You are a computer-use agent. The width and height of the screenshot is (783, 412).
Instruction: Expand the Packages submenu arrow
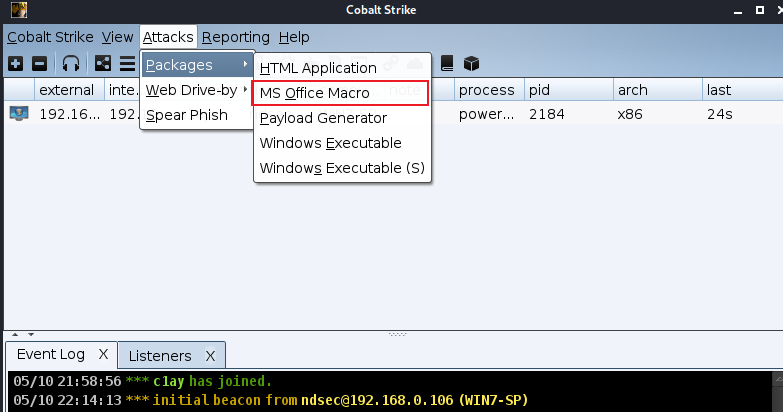pyautogui.click(x=245, y=64)
